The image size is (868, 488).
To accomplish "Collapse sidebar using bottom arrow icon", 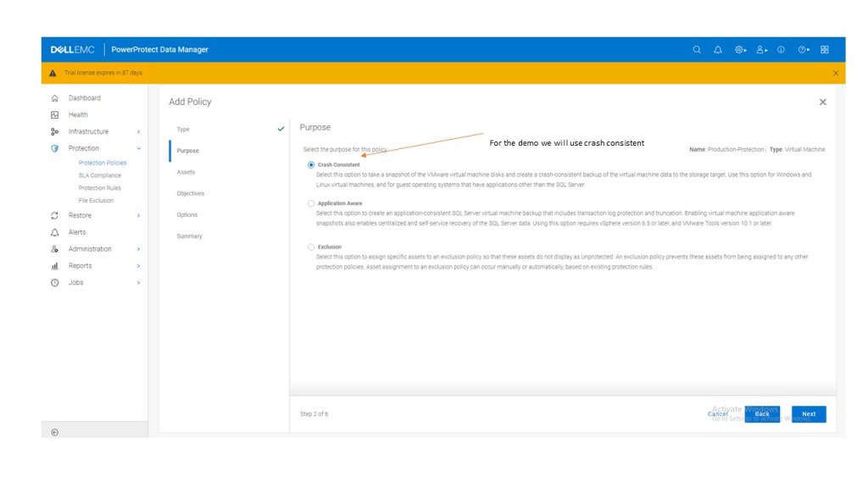I will point(55,432).
